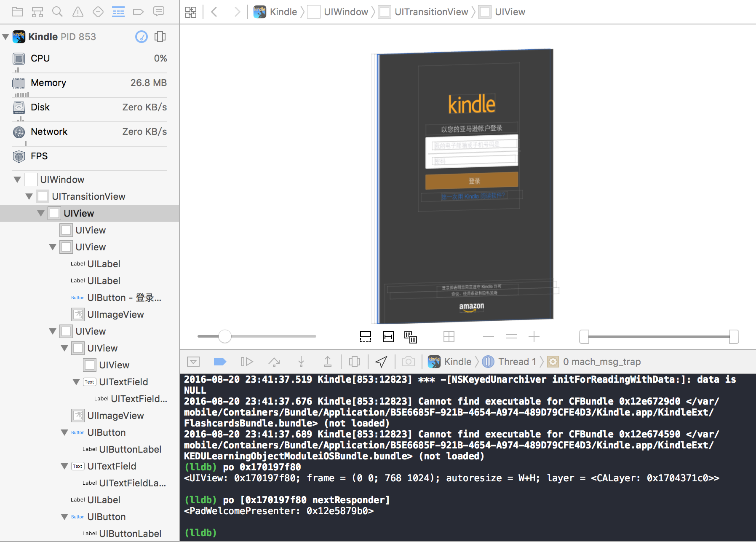This screenshot has width=756, height=542.
Task: Zoom in the view hierarchy canvas
Action: point(534,336)
